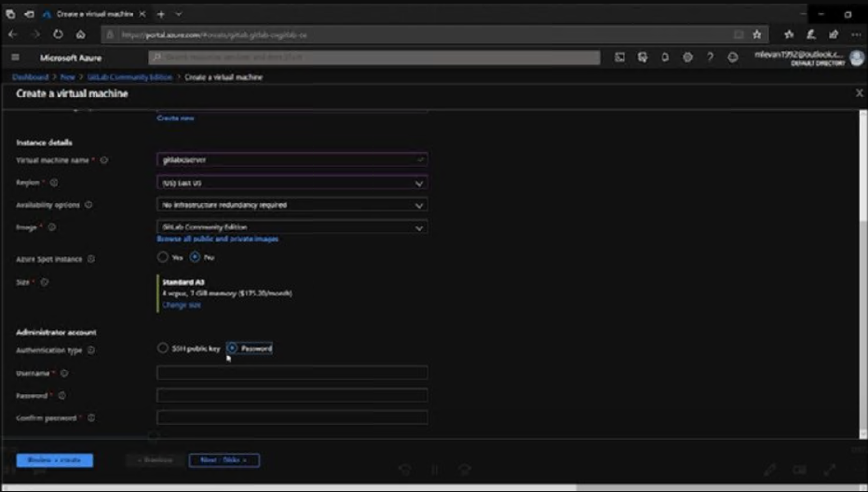Click Browse all public and private images

click(218, 239)
